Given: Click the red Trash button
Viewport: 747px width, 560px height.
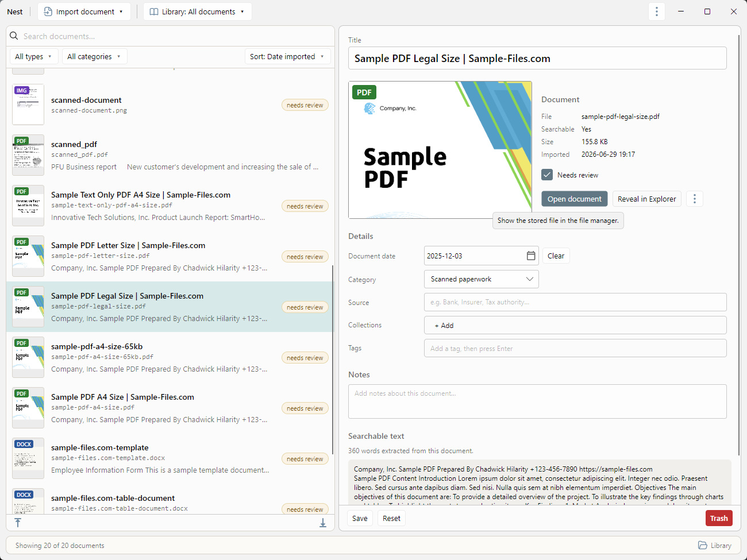Looking at the screenshot, I should coord(719,518).
